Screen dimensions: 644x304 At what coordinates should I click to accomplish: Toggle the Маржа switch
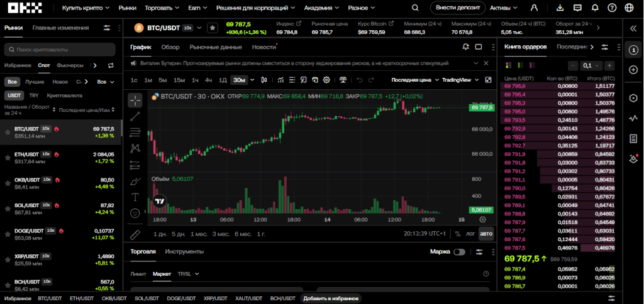click(x=459, y=252)
